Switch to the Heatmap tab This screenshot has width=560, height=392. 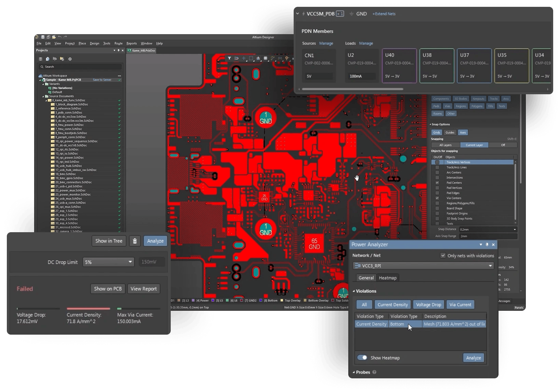point(388,278)
